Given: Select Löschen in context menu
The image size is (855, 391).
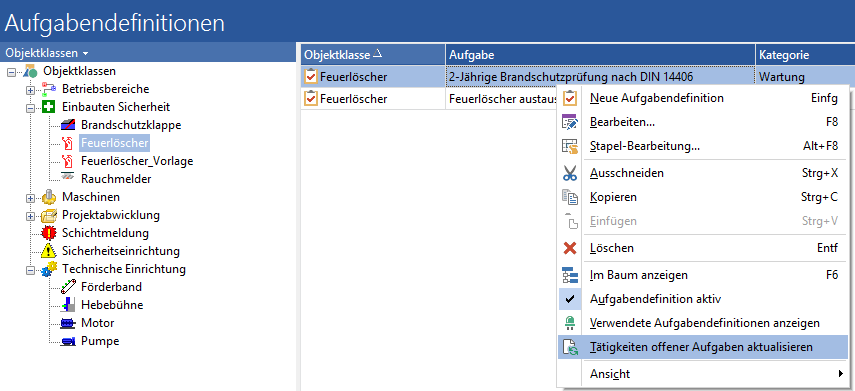Looking at the screenshot, I should [703, 248].
